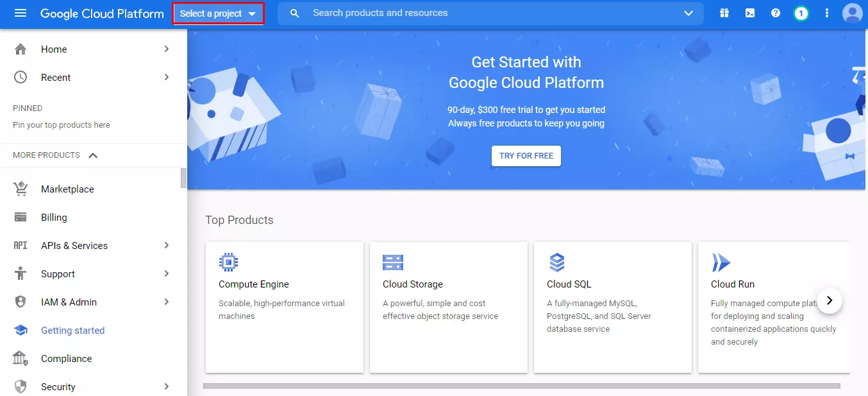Expand the Support submenu arrow

[167, 273]
